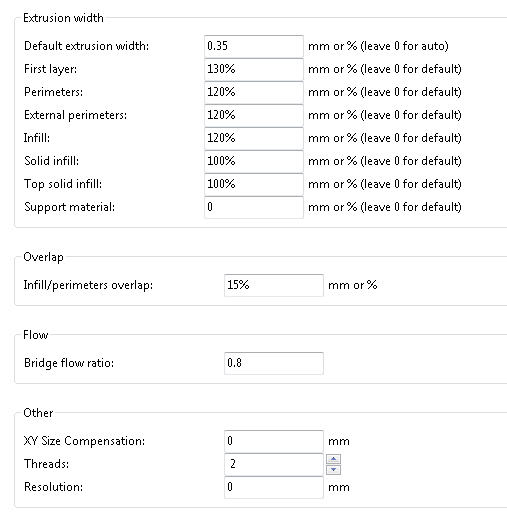507x515 pixels.
Task: Click the Infill/perimeters overlap label
Action: click(88, 285)
